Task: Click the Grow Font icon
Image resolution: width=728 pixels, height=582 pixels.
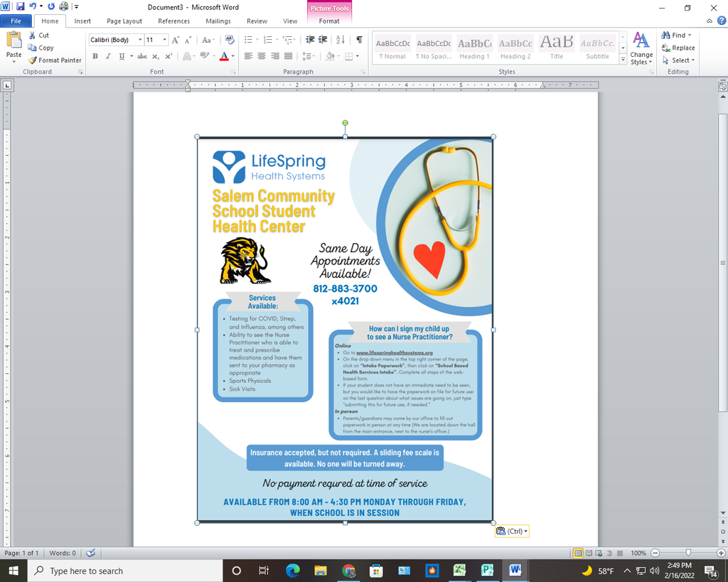Action: pyautogui.click(x=176, y=40)
